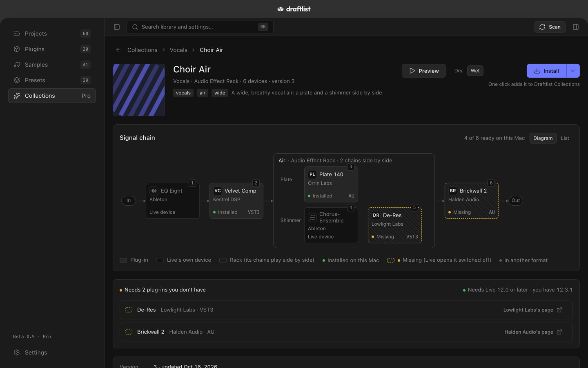Install the Choir Air collection

tap(546, 71)
